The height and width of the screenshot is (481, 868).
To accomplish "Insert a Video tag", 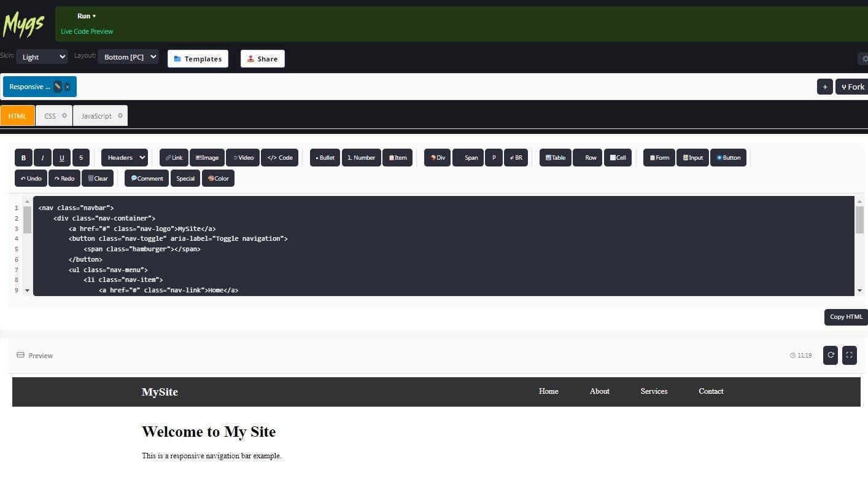I will click(242, 158).
